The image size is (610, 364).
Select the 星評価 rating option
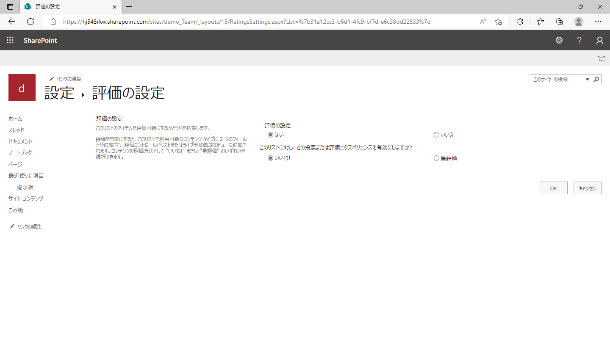point(436,158)
